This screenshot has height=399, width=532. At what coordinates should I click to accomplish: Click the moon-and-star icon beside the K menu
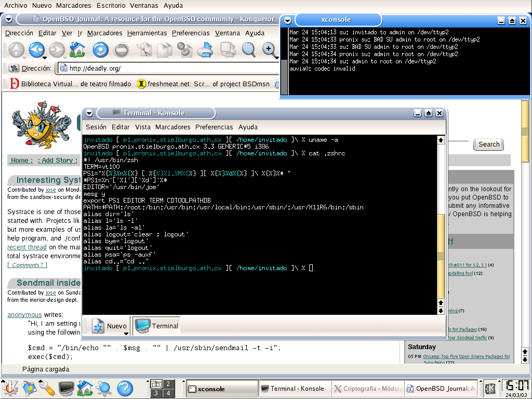pos(29,388)
